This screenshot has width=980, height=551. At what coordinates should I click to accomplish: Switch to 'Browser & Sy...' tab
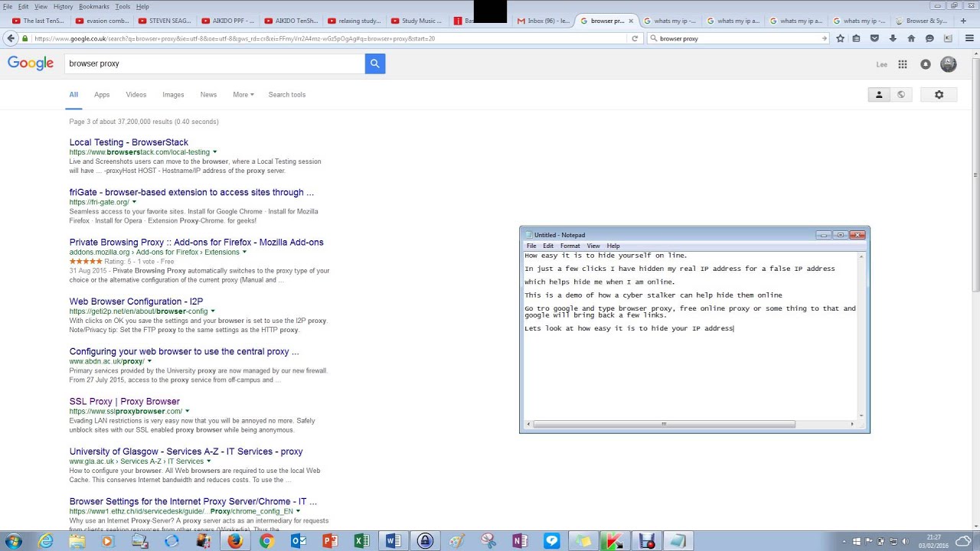(922, 21)
